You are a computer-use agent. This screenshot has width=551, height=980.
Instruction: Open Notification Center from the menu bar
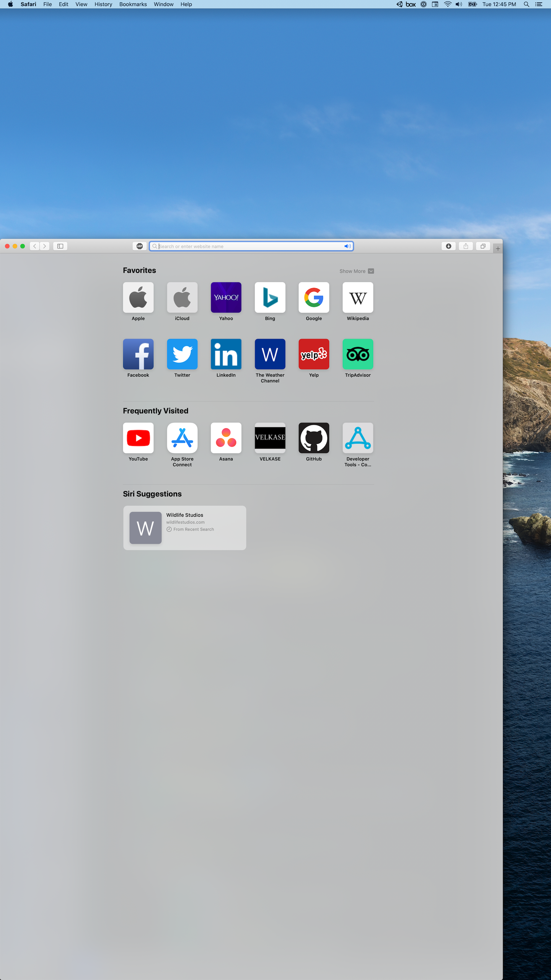click(x=539, y=4)
